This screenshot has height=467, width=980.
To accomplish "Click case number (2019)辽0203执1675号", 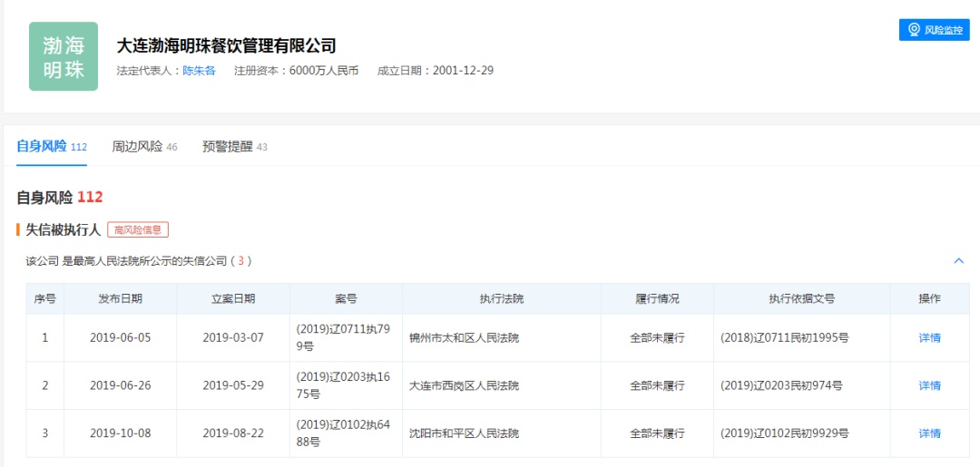I will (x=343, y=385).
